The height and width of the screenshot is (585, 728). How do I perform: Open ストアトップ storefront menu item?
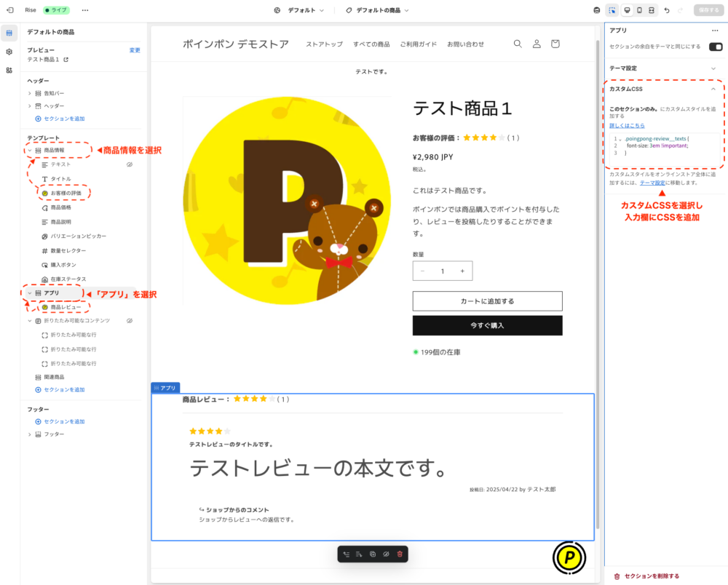pos(324,44)
